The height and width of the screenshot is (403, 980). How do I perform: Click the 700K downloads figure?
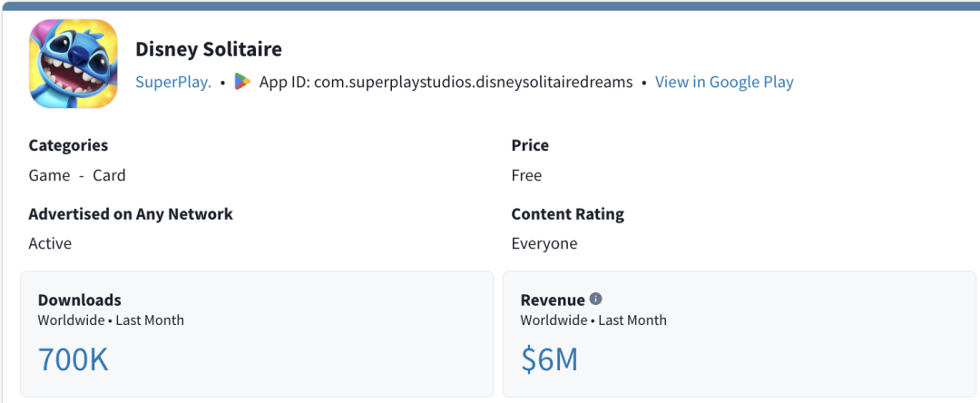tap(73, 360)
